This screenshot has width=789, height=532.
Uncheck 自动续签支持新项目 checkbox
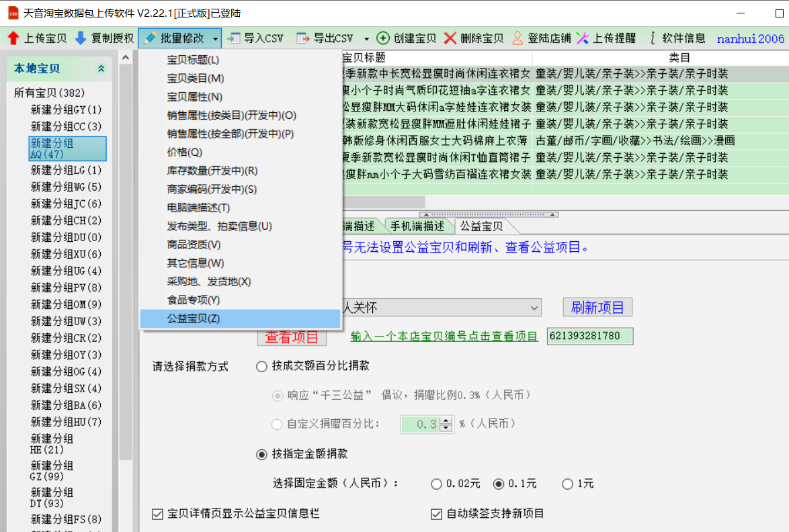(436, 514)
